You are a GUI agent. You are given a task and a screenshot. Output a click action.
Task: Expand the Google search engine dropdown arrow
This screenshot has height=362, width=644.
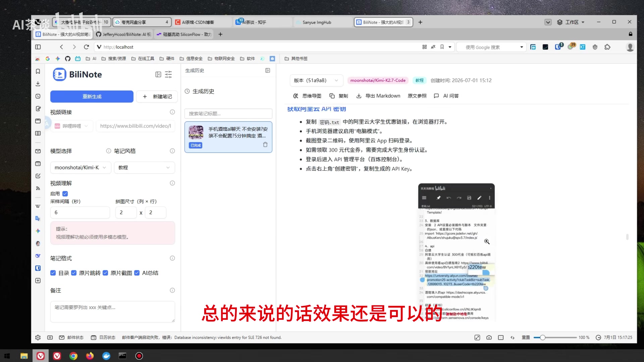[x=522, y=47]
